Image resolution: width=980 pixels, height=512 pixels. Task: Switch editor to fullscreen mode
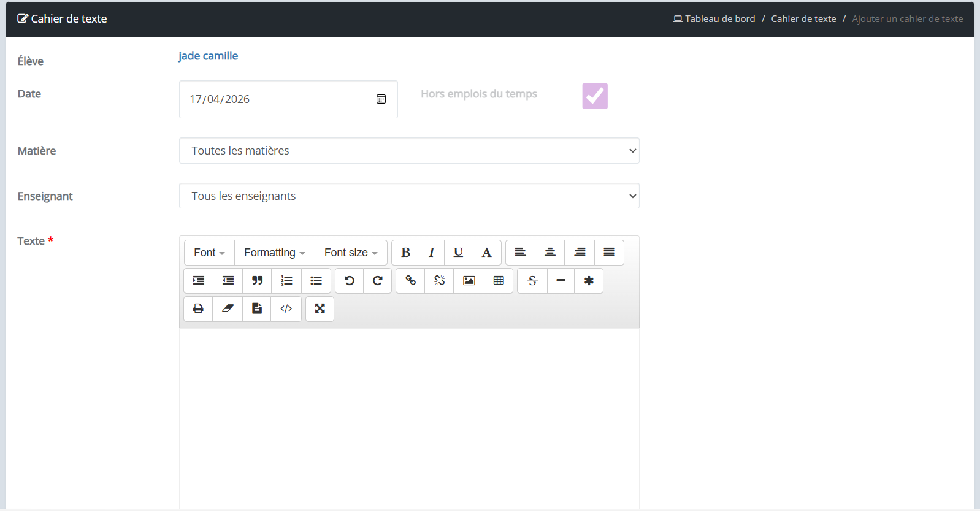[320, 309]
